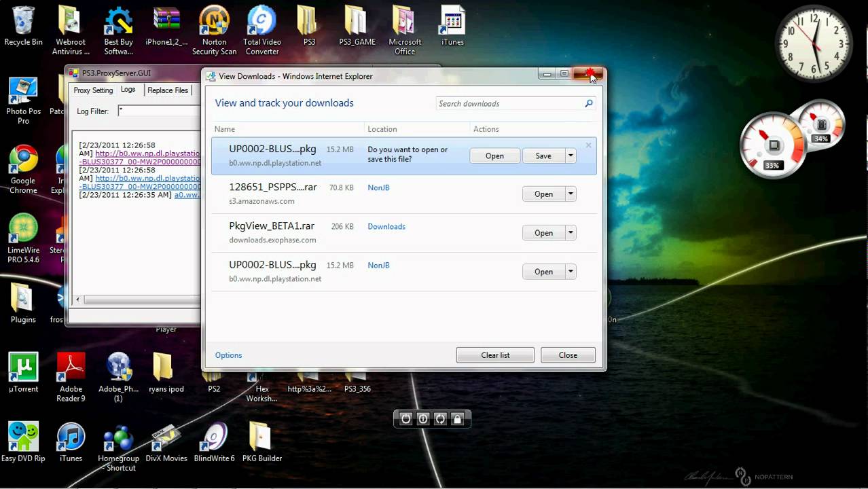
Task: Launch Easy DVD Rip shortcut
Action: click(23, 441)
